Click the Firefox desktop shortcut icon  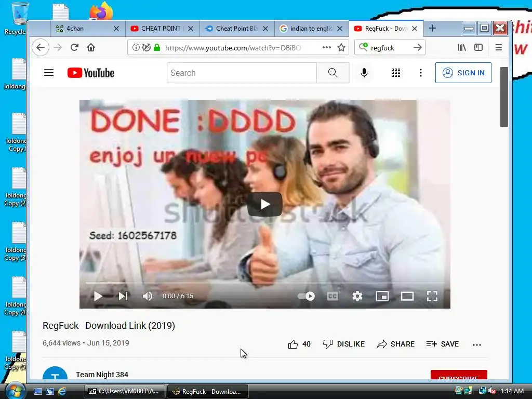pyautogui.click(x=101, y=10)
